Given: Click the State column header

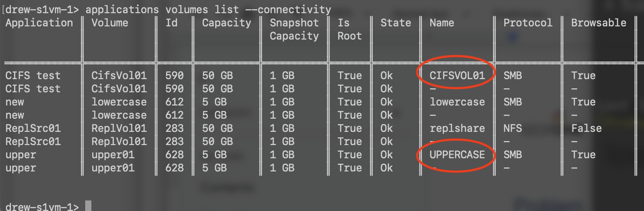Looking at the screenshot, I should pos(396,23).
